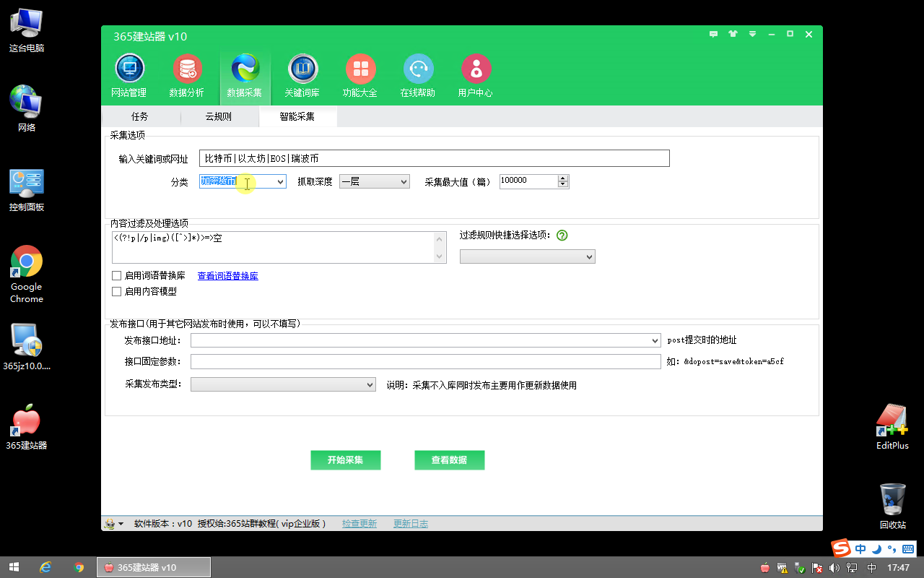Expand the 采集发布类型 dropdown
Image resolution: width=924 pixels, height=578 pixels.
coord(370,384)
